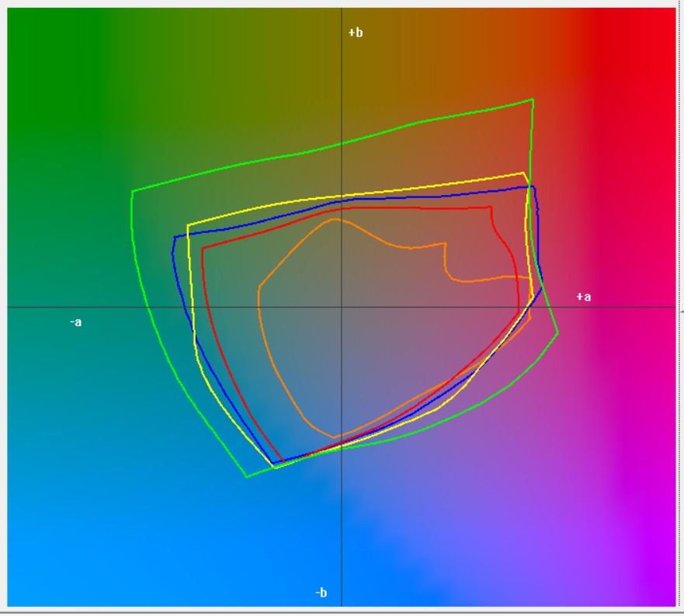Click the -b axis label
Image resolution: width=684 pixels, height=616 pixels.
(321, 593)
